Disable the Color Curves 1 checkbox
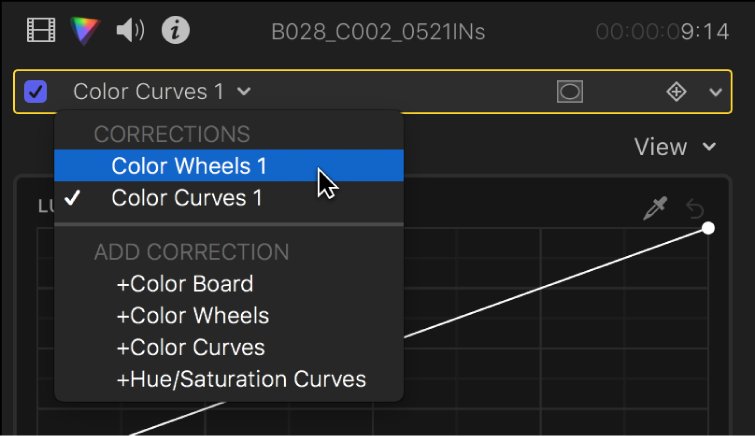755x436 pixels. [x=37, y=92]
